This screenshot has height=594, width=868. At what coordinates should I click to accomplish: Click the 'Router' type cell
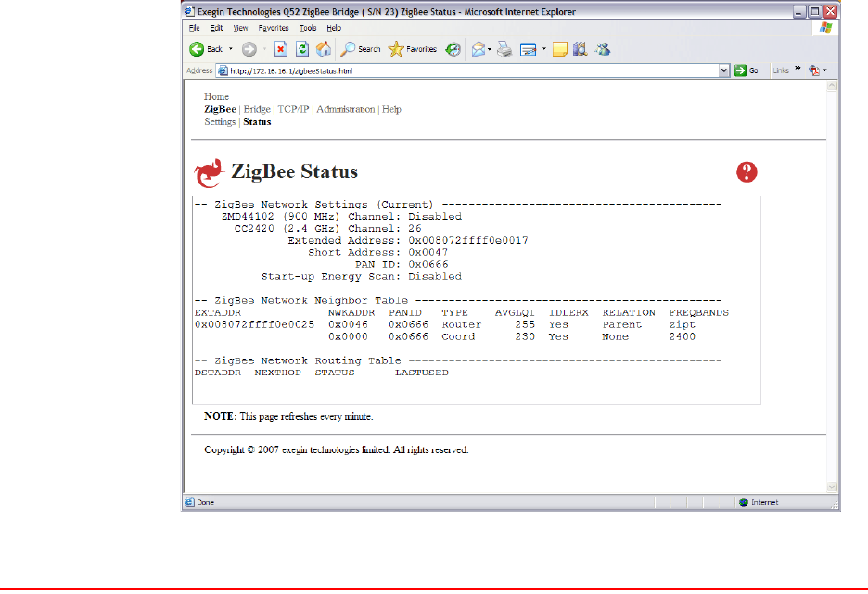coord(462,324)
